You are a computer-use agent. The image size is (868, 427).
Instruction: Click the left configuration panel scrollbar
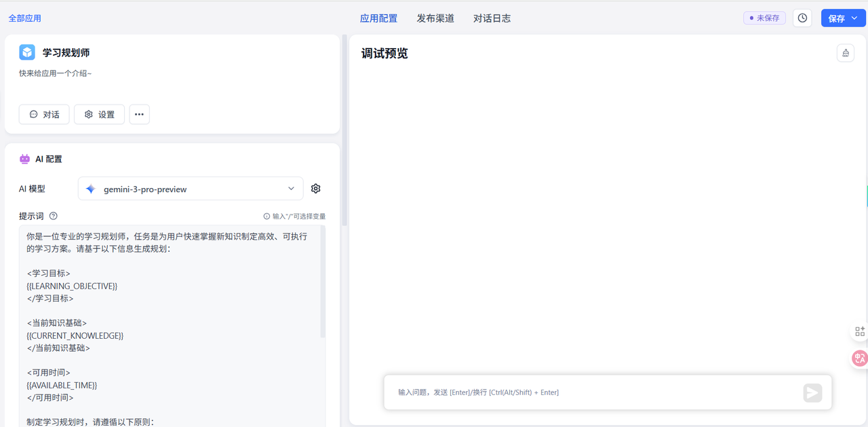click(x=344, y=129)
